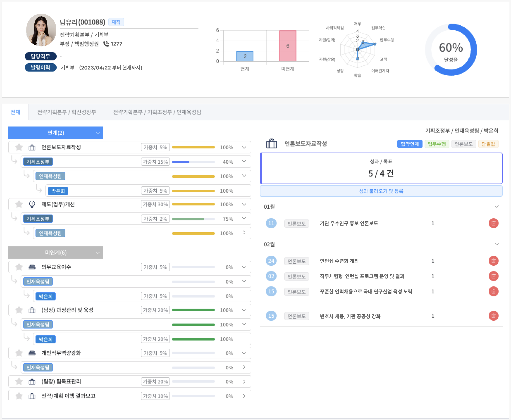Click the 60% 달성율 progress ring
The image size is (511, 420).
coord(451,50)
